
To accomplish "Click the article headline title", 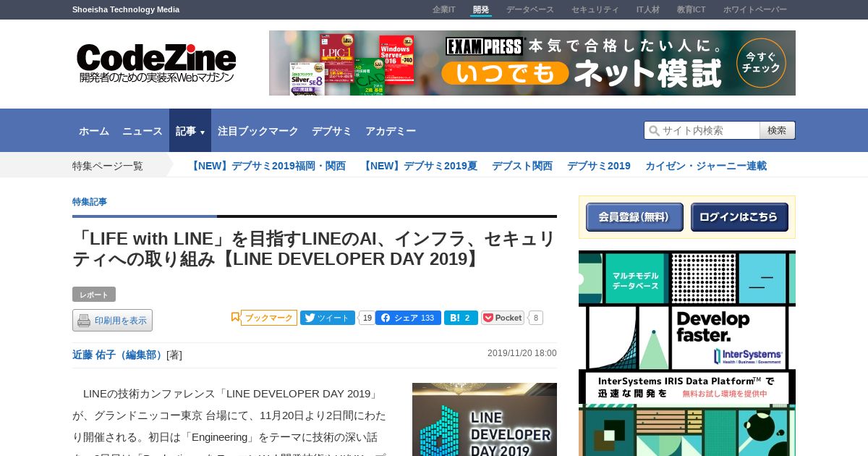I will (314, 249).
